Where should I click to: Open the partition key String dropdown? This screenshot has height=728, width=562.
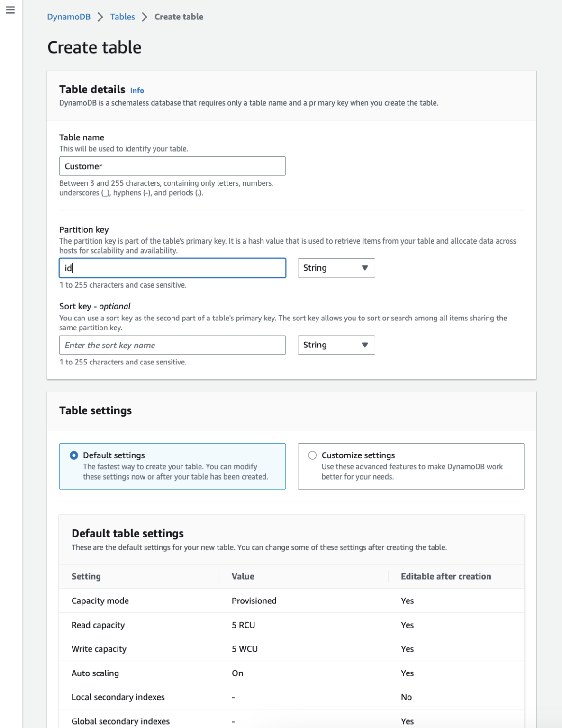point(336,268)
